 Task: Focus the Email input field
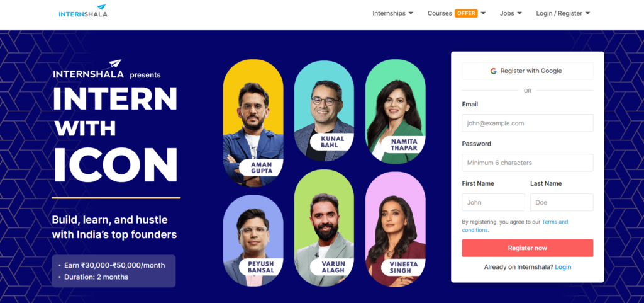(x=528, y=123)
